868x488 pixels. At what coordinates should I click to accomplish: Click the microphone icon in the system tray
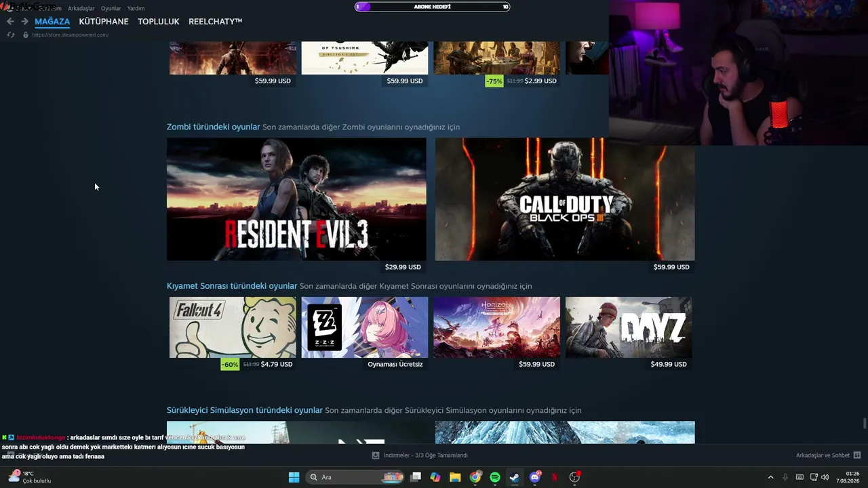tap(785, 477)
